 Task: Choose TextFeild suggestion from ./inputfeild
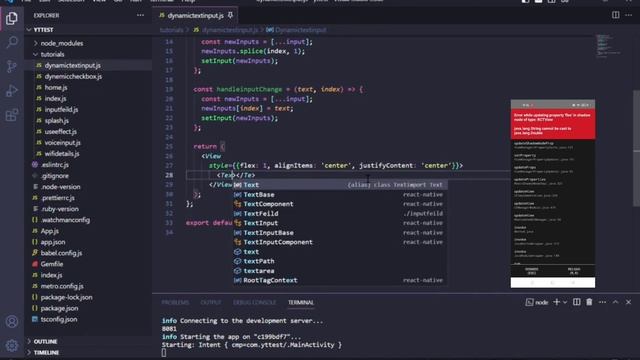pos(339,213)
